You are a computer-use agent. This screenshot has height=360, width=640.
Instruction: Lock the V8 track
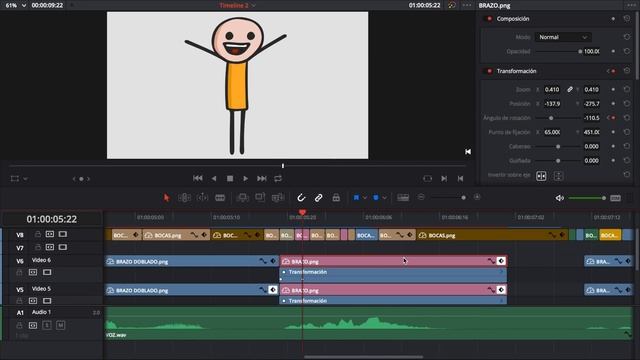point(38,234)
